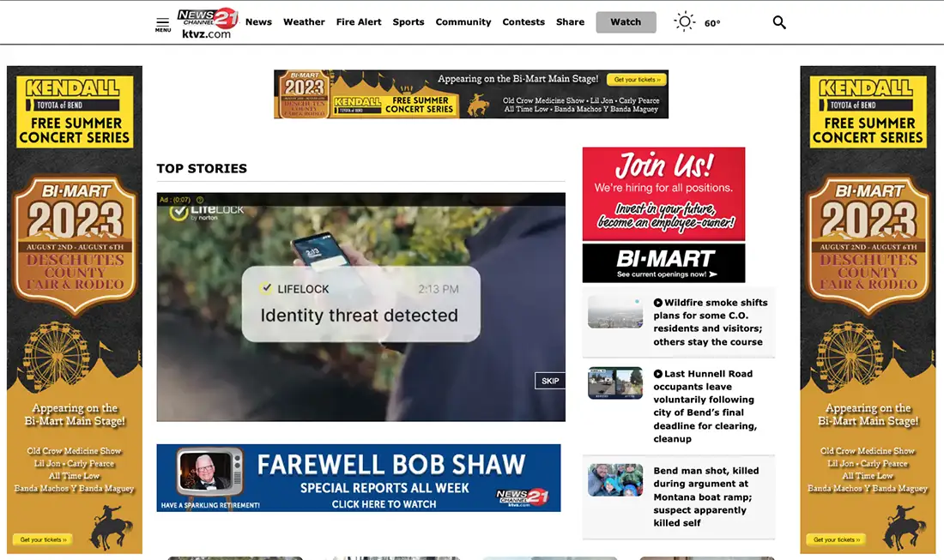Click the LifeLock video player
The width and height of the screenshot is (944, 560).
360,307
